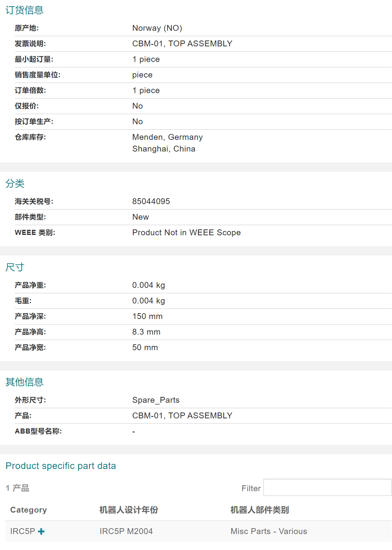Viewport: 392px width, 550px height.
Task: Click the Norway (NO) origin value
Action: coord(157,28)
